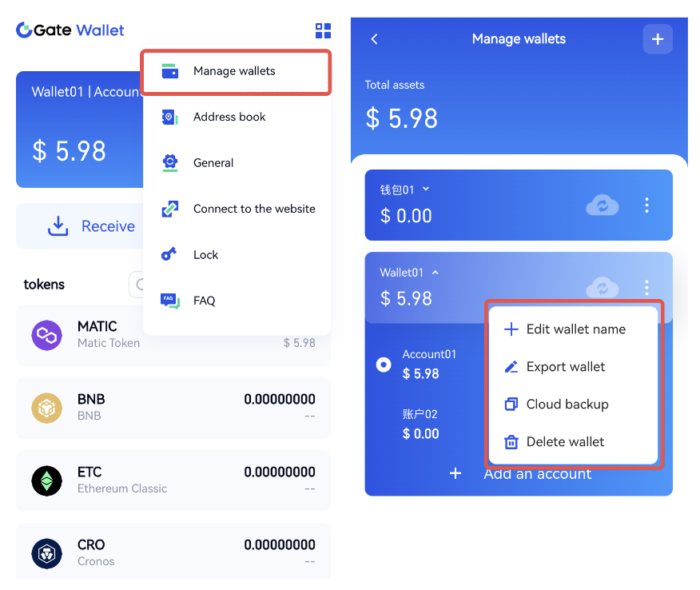The width and height of the screenshot is (700, 590).
Task: Select Export wallet option
Action: point(565,367)
